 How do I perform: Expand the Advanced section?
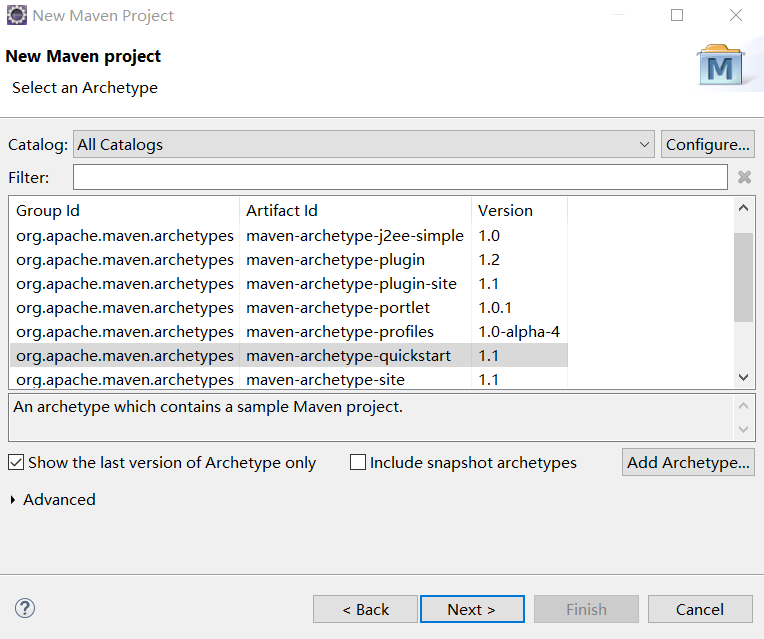pyautogui.click(x=13, y=500)
